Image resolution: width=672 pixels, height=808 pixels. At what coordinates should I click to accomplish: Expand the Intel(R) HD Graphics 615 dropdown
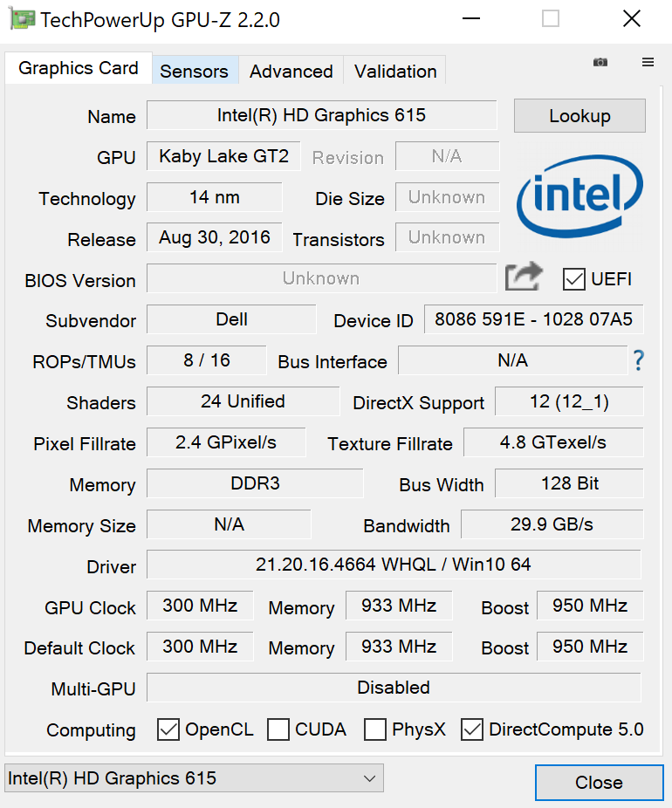pyautogui.click(x=194, y=778)
